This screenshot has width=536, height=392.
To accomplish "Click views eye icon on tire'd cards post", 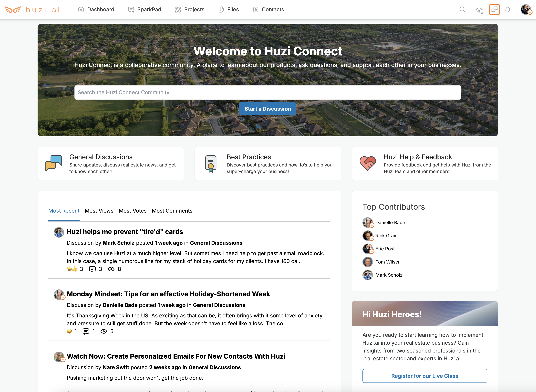I will coord(111,269).
